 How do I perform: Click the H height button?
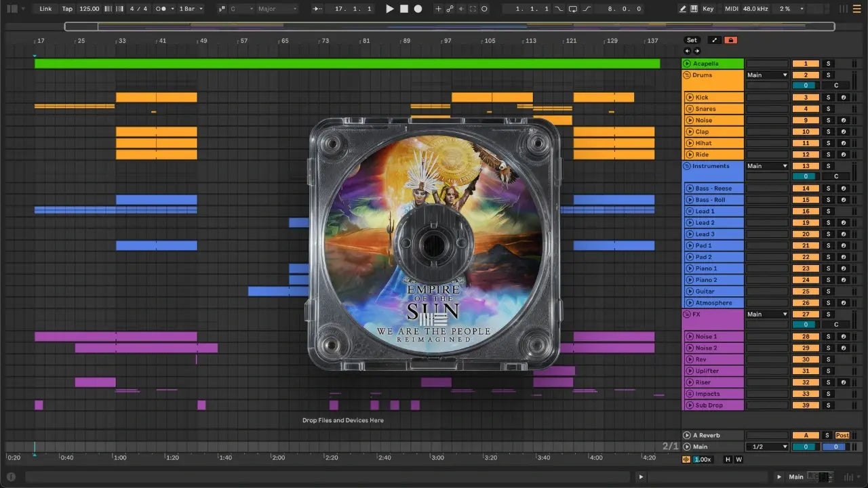[x=728, y=460]
